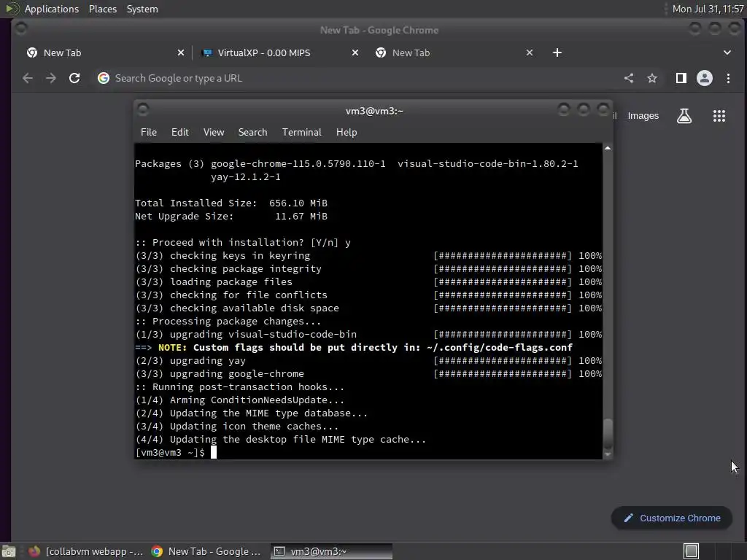The width and height of the screenshot is (747, 560).
Task: Open terminal File menu
Action: click(149, 133)
